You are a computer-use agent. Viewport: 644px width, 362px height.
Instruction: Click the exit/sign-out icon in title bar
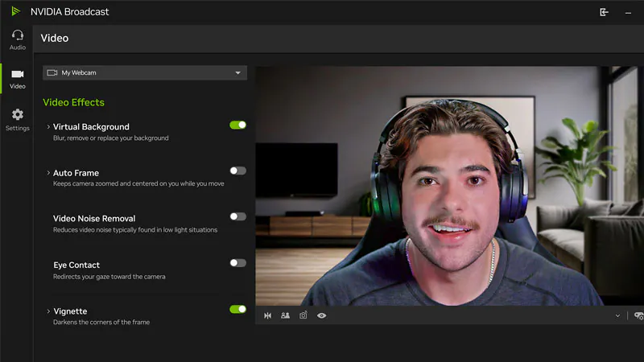(x=604, y=12)
